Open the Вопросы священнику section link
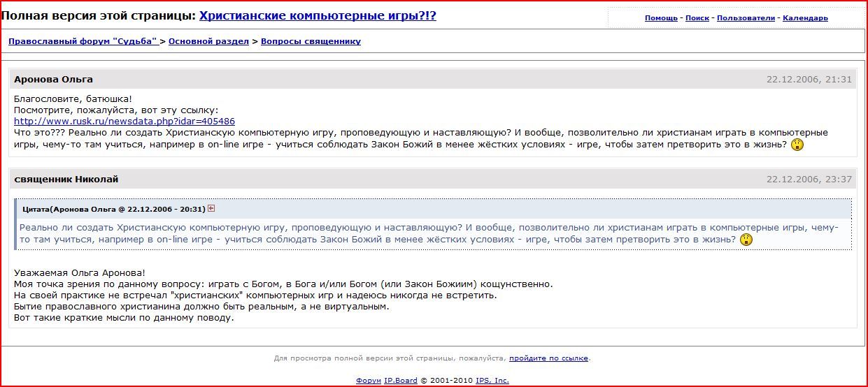The width and height of the screenshot is (868, 387). coord(311,41)
